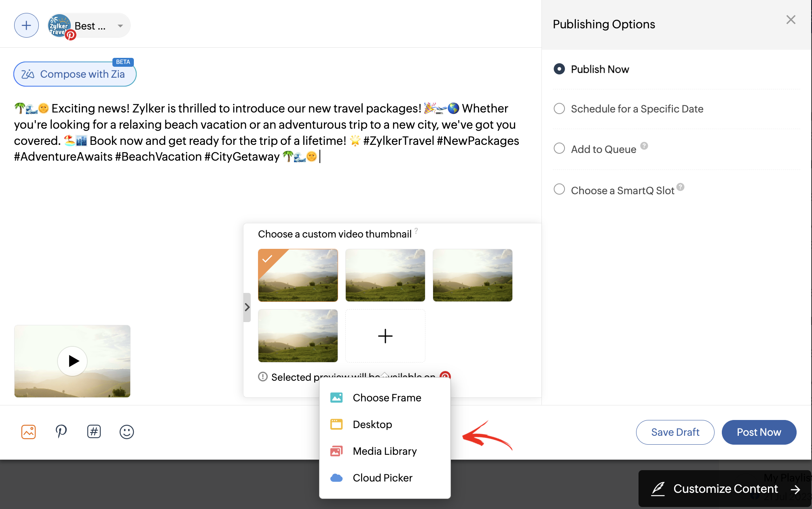Viewport: 812px width, 509px height.
Task: Collapse the thumbnail panel with chevron
Action: click(x=247, y=308)
